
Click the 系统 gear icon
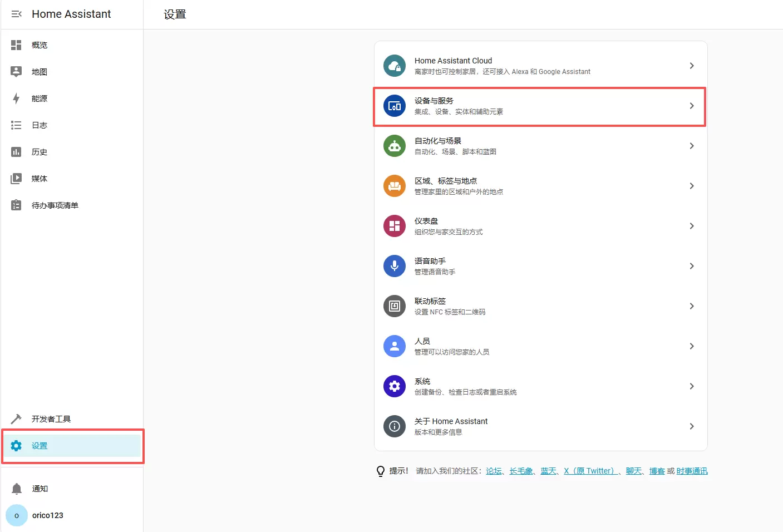pyautogui.click(x=395, y=386)
